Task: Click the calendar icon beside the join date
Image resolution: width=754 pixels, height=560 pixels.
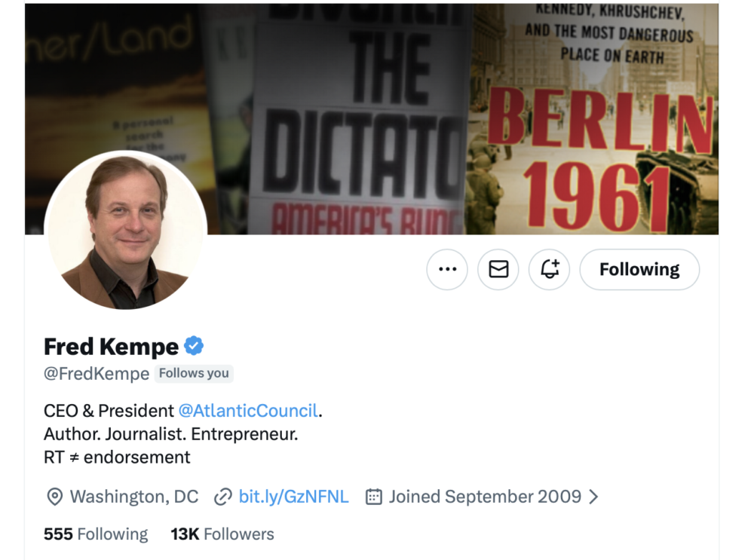Action: [x=373, y=497]
